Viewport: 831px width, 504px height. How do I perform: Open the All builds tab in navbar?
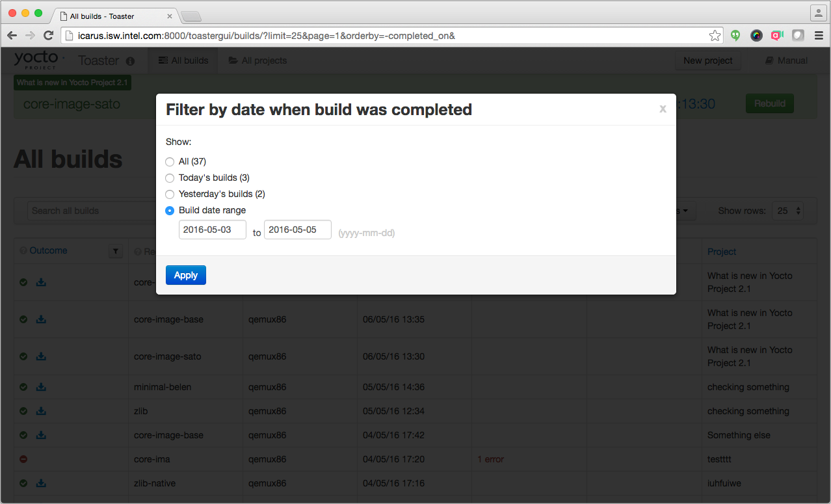click(183, 60)
